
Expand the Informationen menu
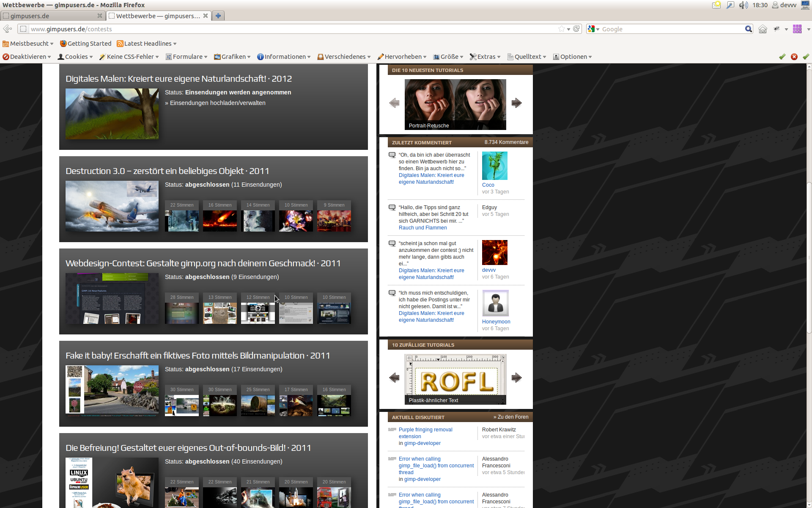(x=284, y=57)
